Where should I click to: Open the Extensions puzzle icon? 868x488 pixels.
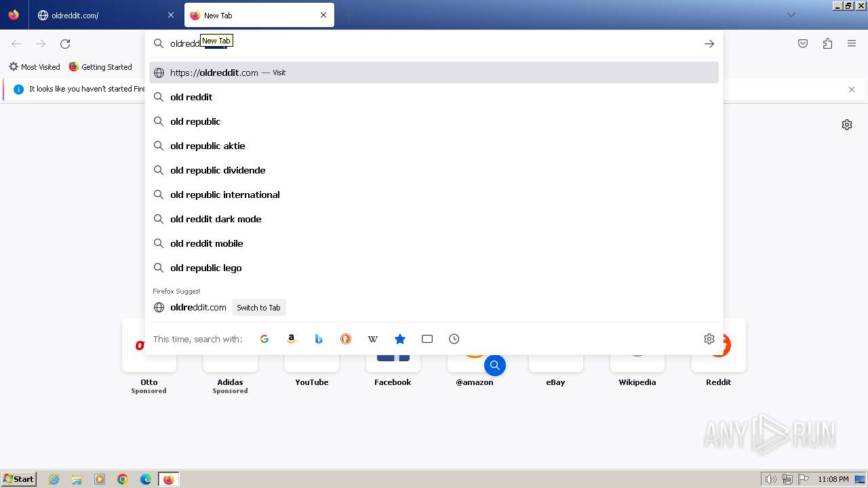click(x=827, y=43)
